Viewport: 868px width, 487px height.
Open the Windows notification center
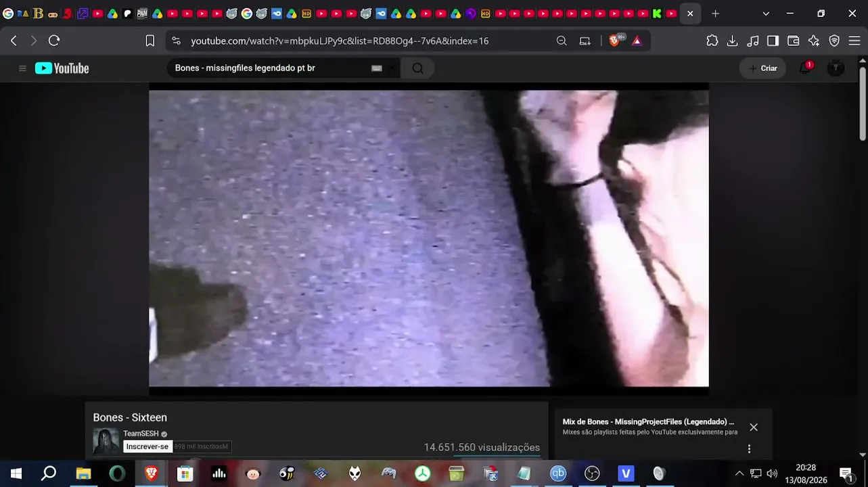pos(846,473)
